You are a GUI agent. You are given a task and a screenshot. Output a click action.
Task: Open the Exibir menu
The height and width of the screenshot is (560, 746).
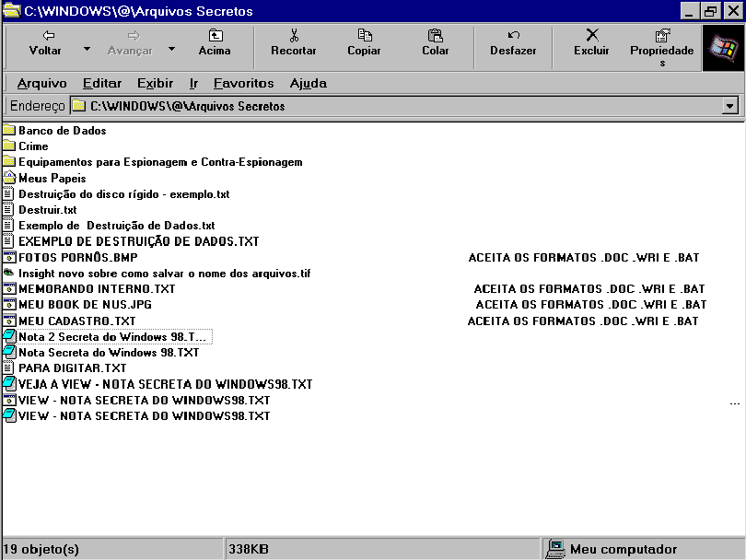tap(155, 83)
